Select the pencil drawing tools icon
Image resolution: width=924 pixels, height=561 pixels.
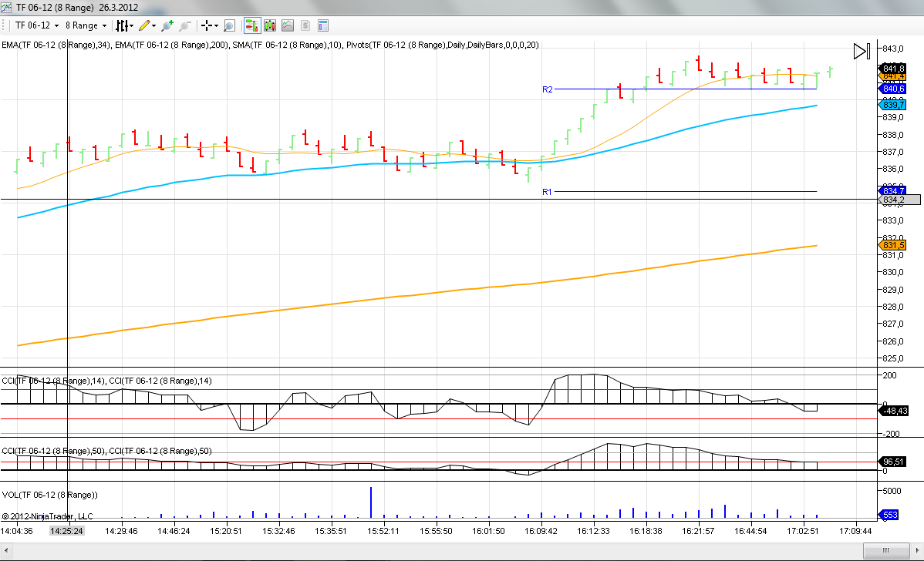144,25
